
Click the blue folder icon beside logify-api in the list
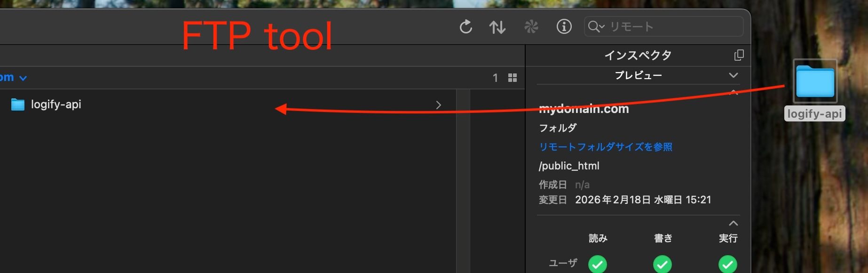(x=18, y=104)
